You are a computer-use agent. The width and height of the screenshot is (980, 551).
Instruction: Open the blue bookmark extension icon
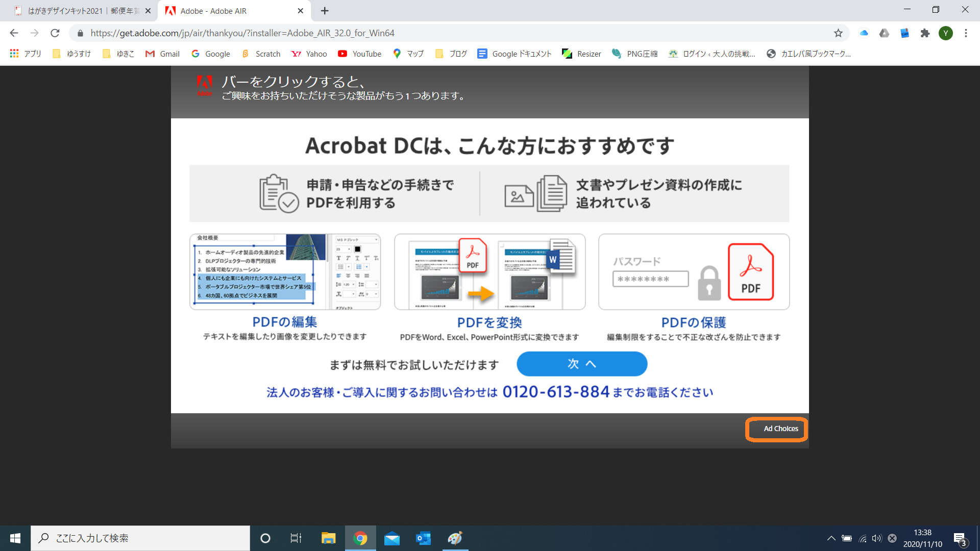904,33
